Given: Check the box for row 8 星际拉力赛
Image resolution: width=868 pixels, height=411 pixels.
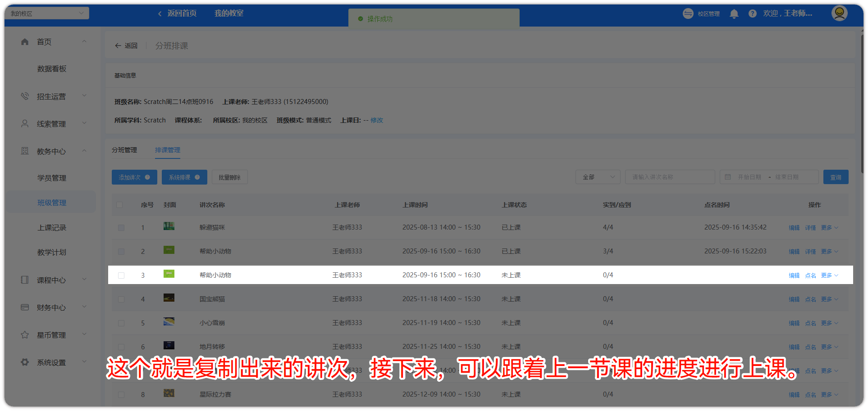Looking at the screenshot, I should click(121, 395).
